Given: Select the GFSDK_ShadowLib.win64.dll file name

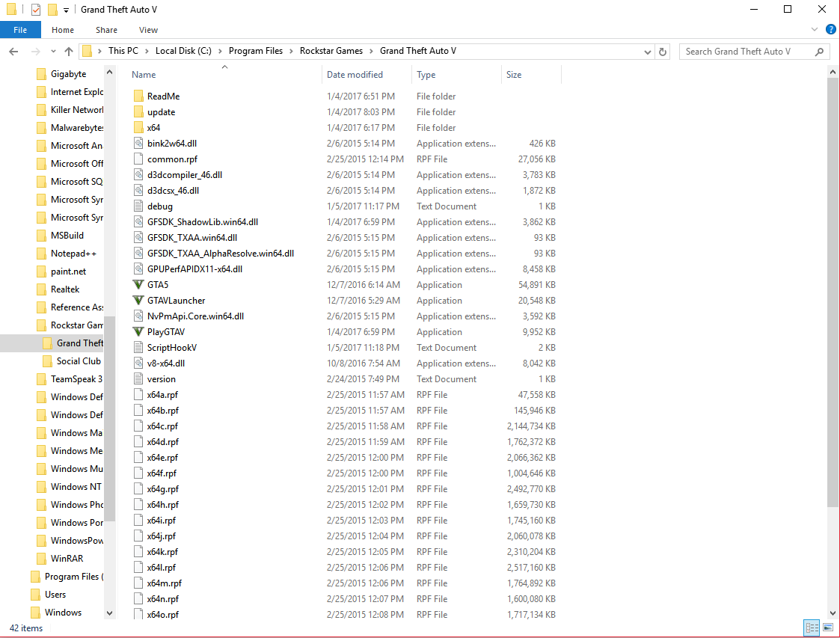Looking at the screenshot, I should [x=203, y=222].
